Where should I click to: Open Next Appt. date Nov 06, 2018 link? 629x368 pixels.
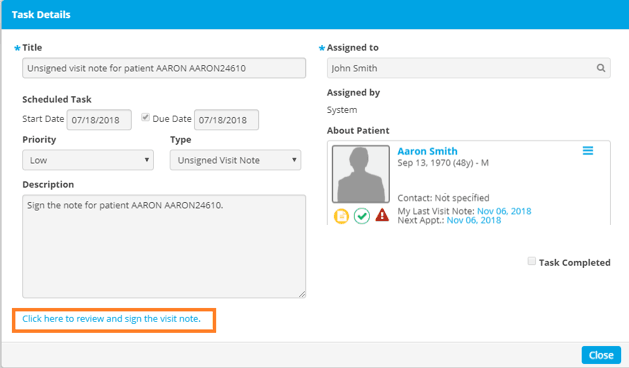click(474, 220)
